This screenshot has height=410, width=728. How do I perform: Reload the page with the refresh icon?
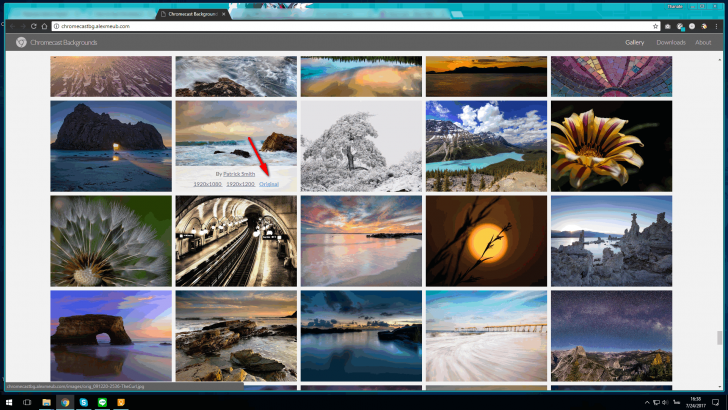(x=33, y=26)
